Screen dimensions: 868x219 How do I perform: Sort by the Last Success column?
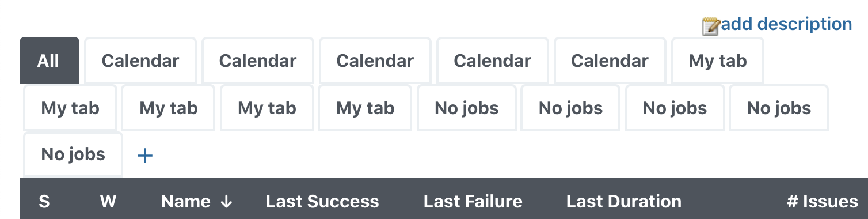[322, 201]
